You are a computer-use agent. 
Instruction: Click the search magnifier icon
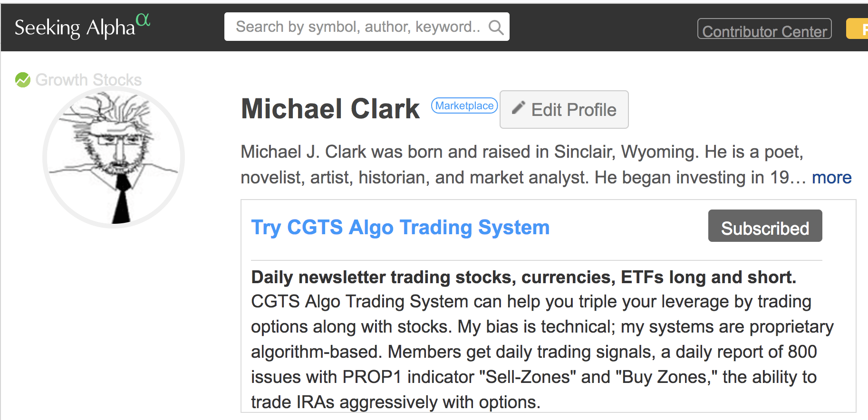496,28
